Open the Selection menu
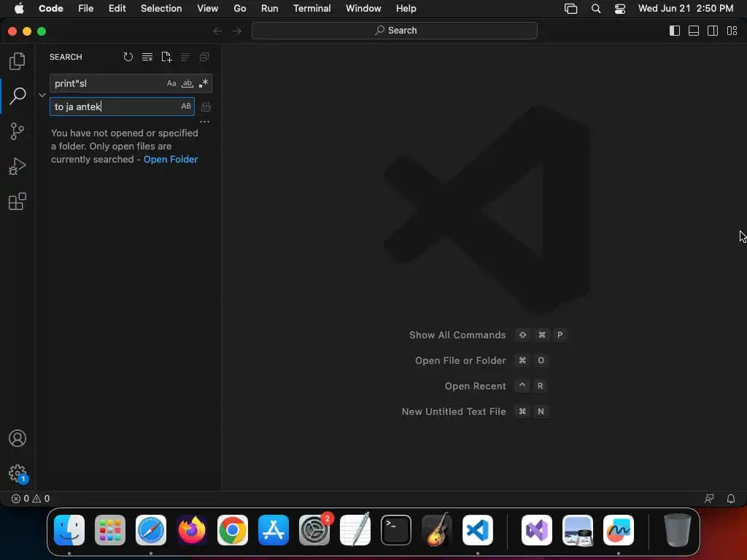This screenshot has height=560, width=747. (161, 9)
